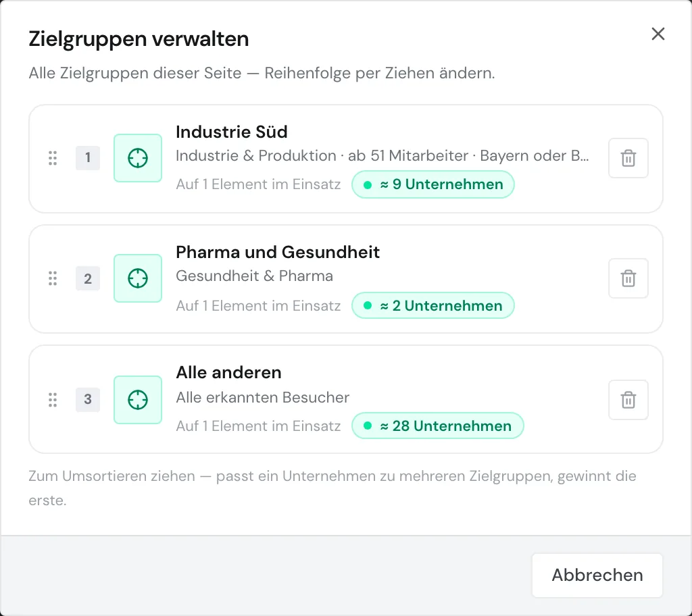
Task: Click the ≈ 9 Unternehmen badge
Action: pos(433,184)
